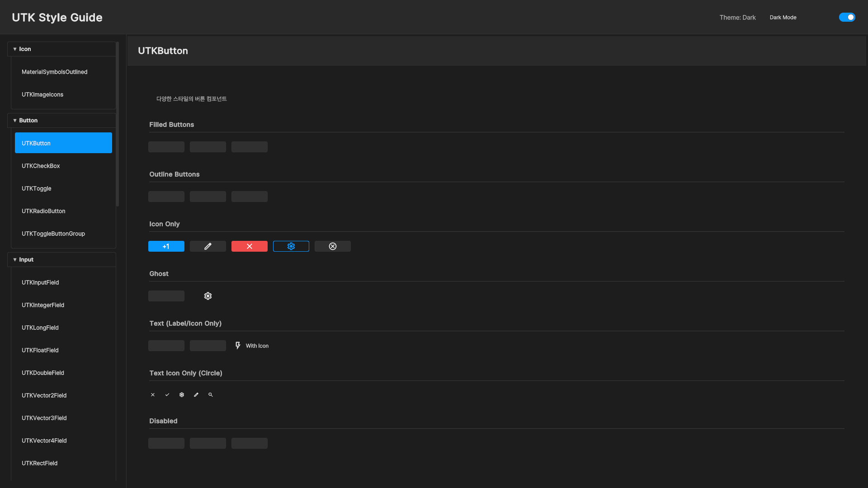Viewport: 868px width, 488px height.
Task: Open UTKCheckBox in the sidebar
Action: [41, 166]
